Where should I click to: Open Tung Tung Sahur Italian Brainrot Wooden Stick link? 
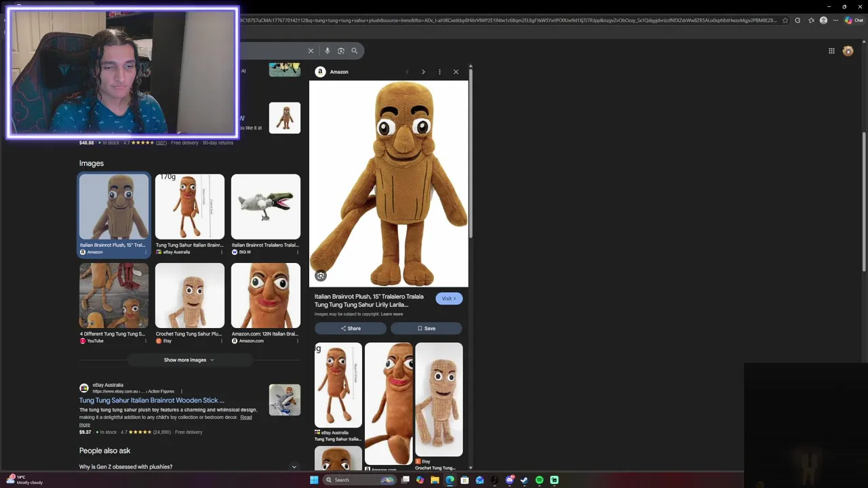click(x=151, y=400)
